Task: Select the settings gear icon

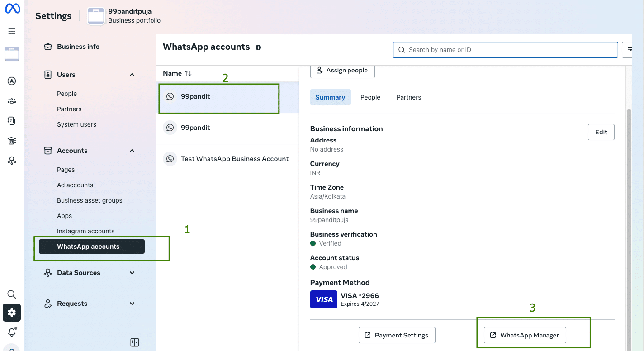Action: [12, 313]
